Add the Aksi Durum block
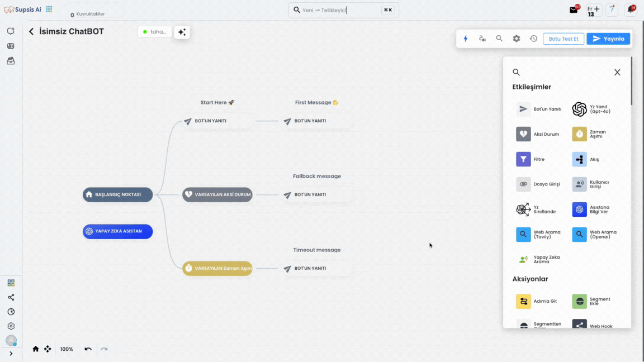 coord(538,134)
